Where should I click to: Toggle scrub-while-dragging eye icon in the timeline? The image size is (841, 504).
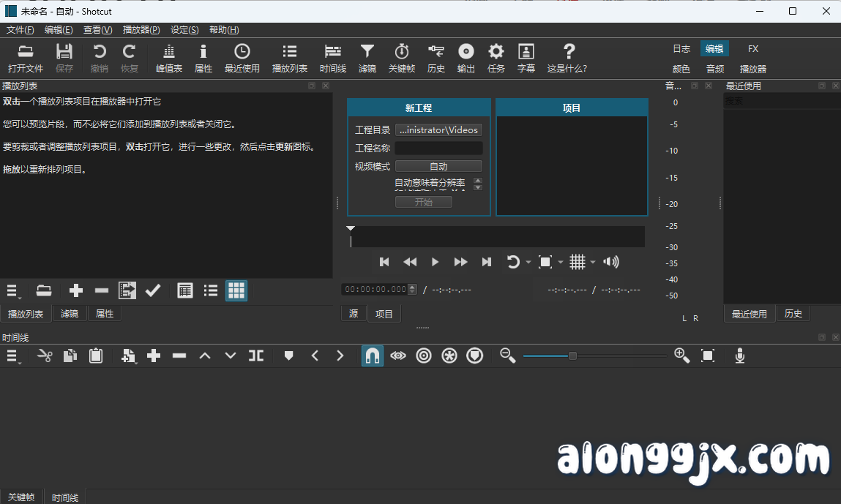pyautogui.click(x=397, y=356)
